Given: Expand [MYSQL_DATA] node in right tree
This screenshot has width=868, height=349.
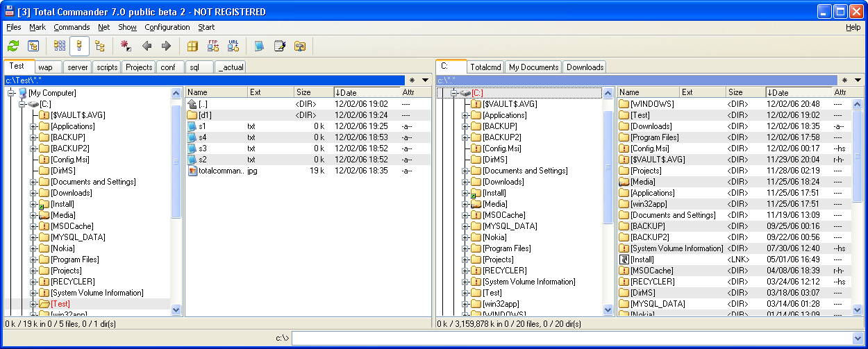Looking at the screenshot, I should [x=465, y=226].
